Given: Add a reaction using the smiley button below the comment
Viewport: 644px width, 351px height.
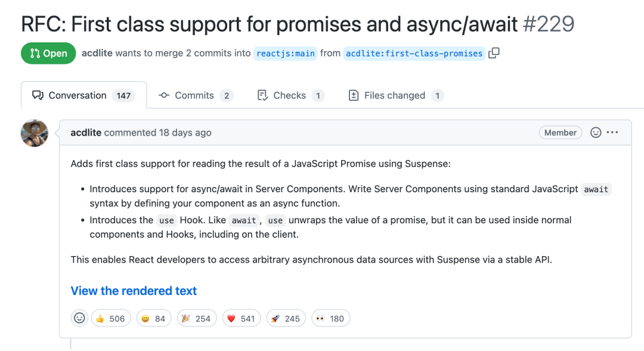Looking at the screenshot, I should pos(79,318).
